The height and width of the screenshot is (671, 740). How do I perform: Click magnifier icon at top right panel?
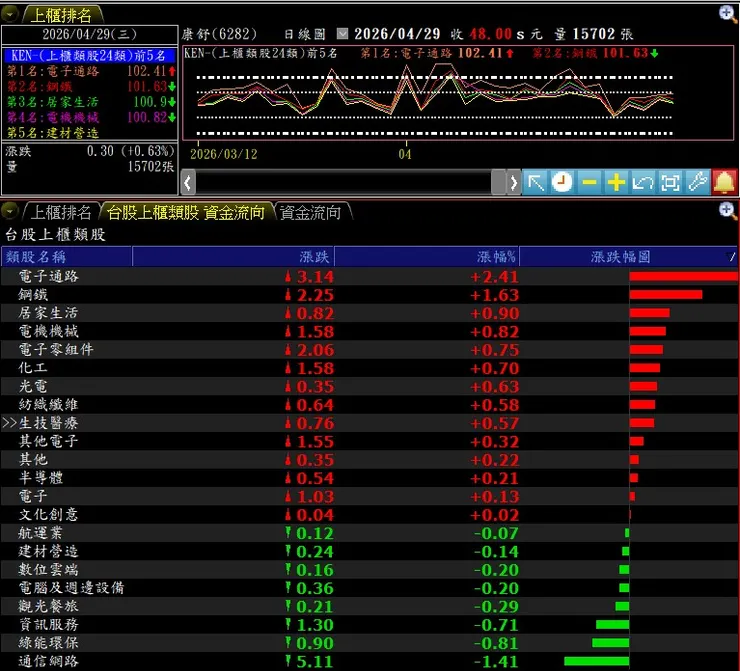click(728, 14)
